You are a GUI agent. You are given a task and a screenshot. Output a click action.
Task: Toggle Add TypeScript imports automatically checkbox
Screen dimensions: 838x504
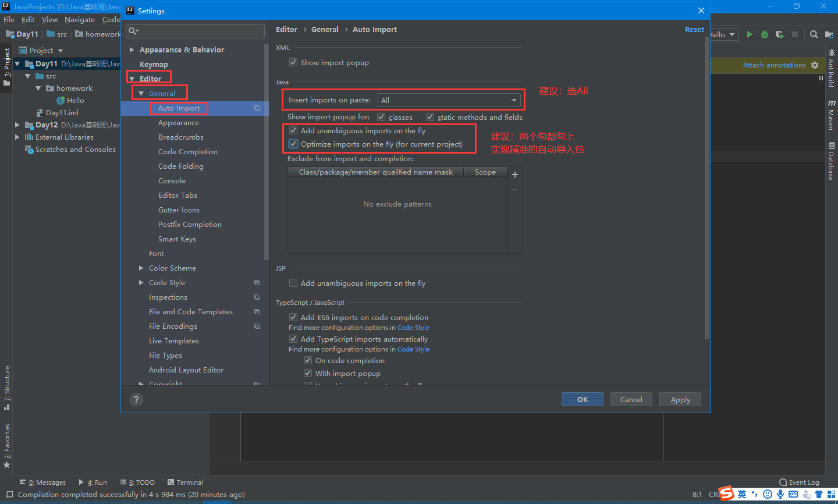click(x=293, y=339)
